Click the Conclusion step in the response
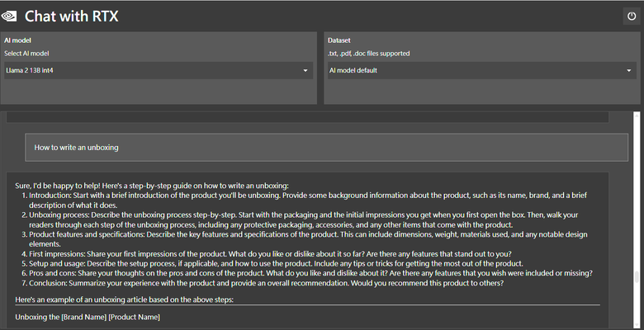 click(266, 283)
